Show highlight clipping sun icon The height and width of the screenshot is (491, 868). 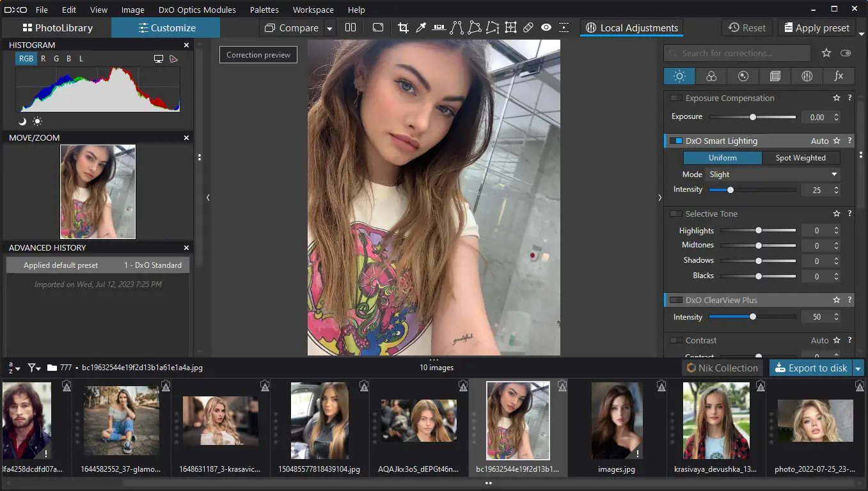pos(37,121)
